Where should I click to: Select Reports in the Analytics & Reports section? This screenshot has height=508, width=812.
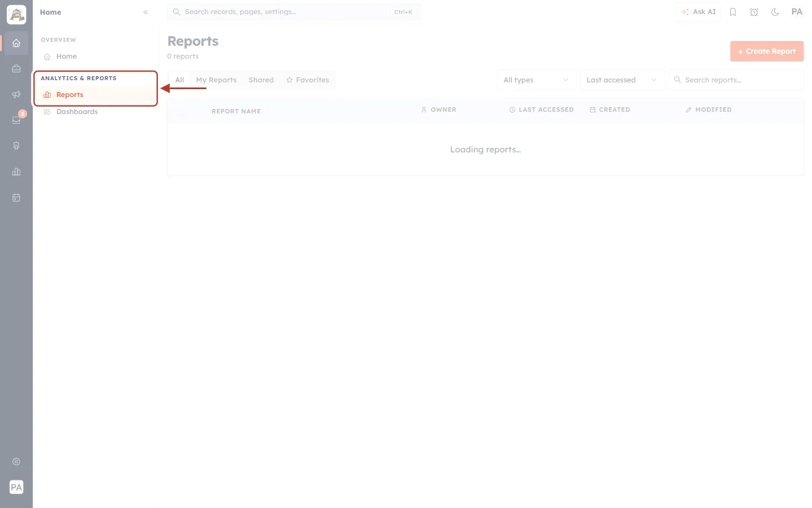(x=95, y=95)
